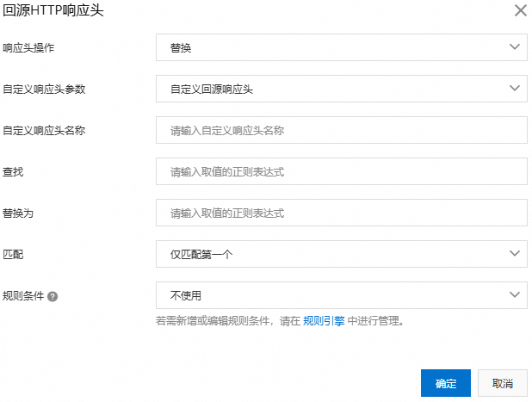Click the 替换为 label text

[x=18, y=213]
